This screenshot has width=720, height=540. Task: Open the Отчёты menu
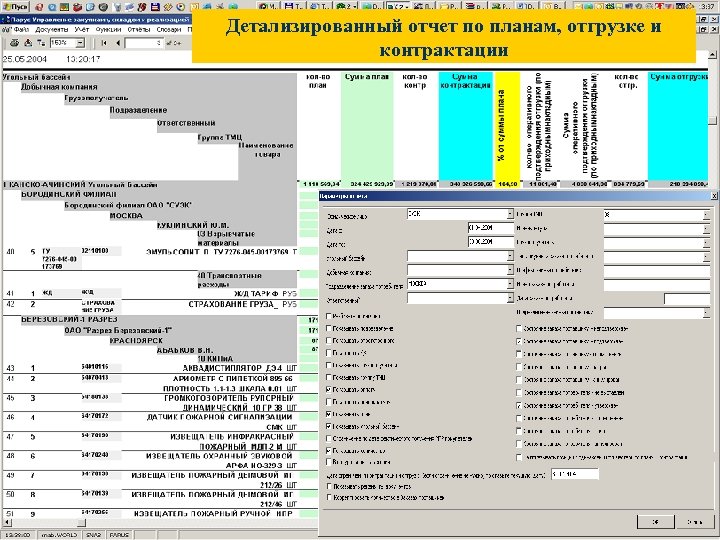(x=139, y=29)
